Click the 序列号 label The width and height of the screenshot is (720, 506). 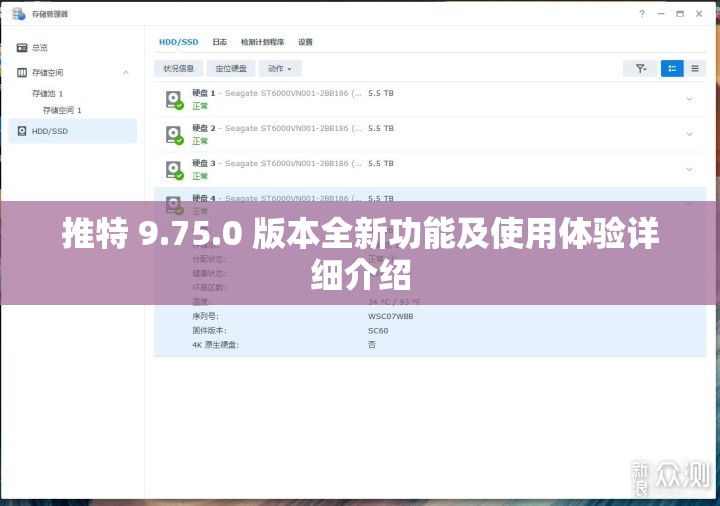click(205, 316)
